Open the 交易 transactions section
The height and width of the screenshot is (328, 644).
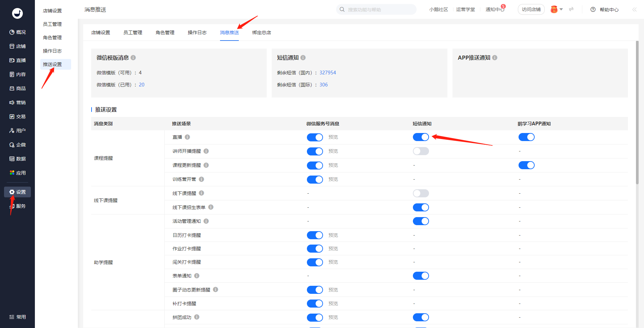tap(17, 117)
